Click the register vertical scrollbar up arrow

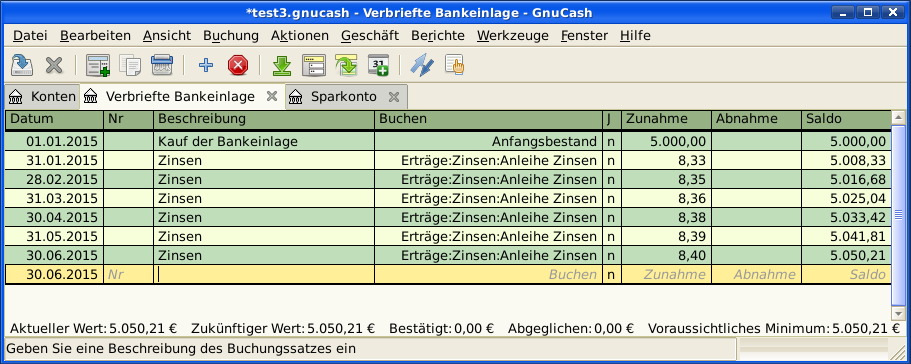point(898,118)
